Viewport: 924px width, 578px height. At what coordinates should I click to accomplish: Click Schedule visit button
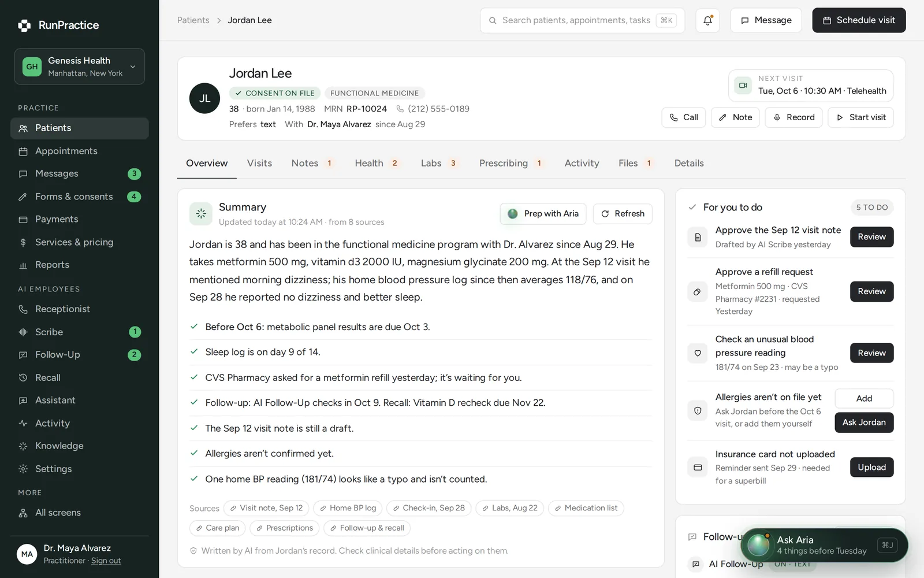pos(859,20)
